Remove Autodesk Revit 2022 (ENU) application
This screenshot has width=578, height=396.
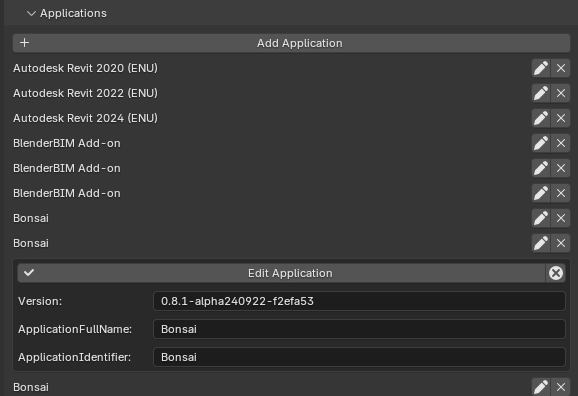coord(561,93)
